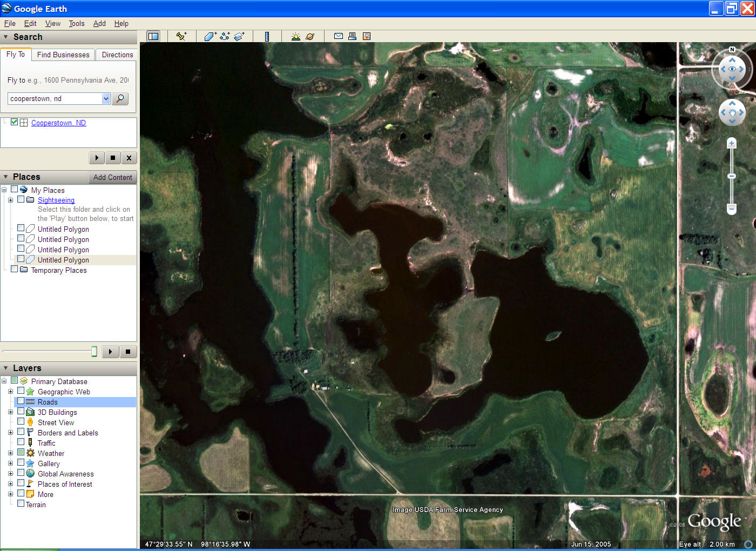The image size is (756, 551).
Task: Check the Temporary Places checkbox
Action: click(15, 269)
